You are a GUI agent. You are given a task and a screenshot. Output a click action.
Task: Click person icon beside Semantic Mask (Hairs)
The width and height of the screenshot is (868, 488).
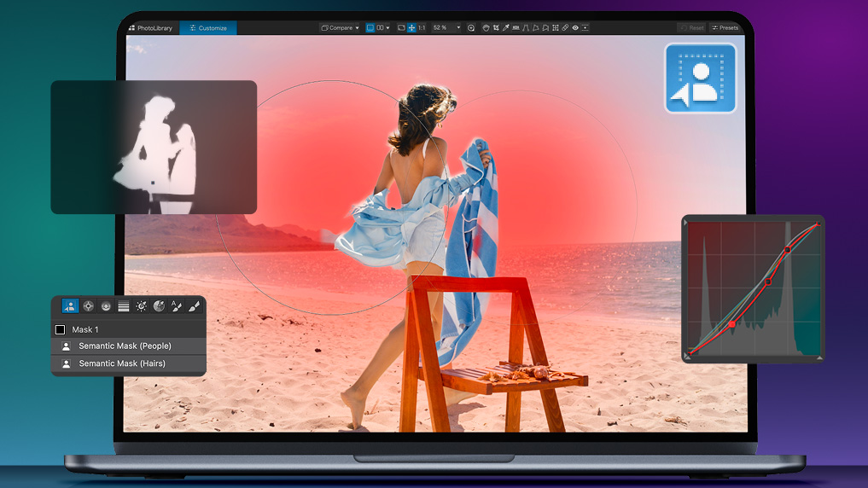(66, 364)
